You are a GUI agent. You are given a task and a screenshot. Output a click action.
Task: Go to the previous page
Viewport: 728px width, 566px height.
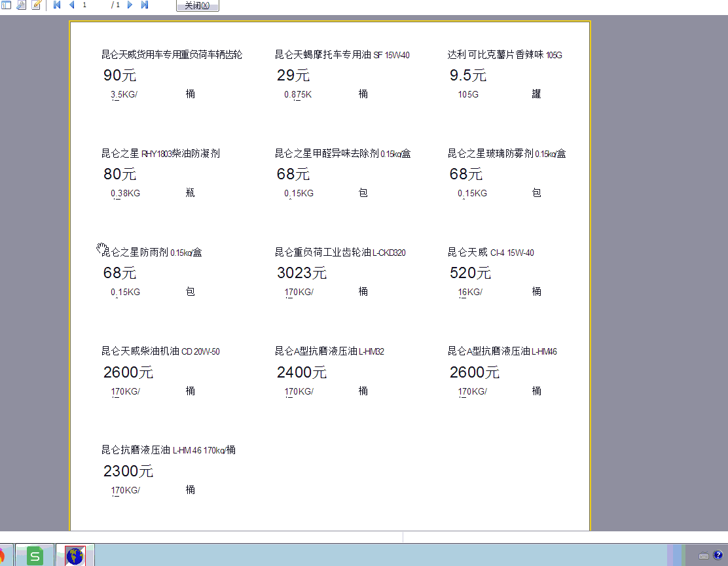(x=71, y=5)
